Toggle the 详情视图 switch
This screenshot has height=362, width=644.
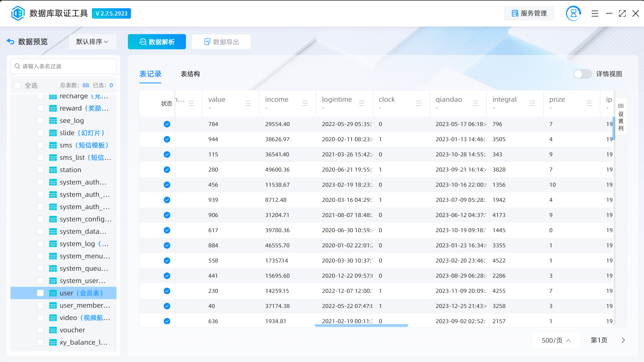click(582, 74)
